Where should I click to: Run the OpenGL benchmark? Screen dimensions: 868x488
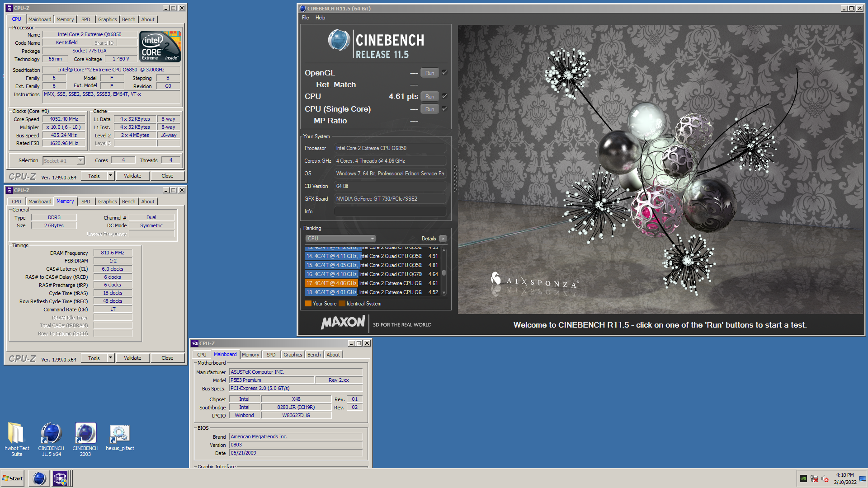429,73
